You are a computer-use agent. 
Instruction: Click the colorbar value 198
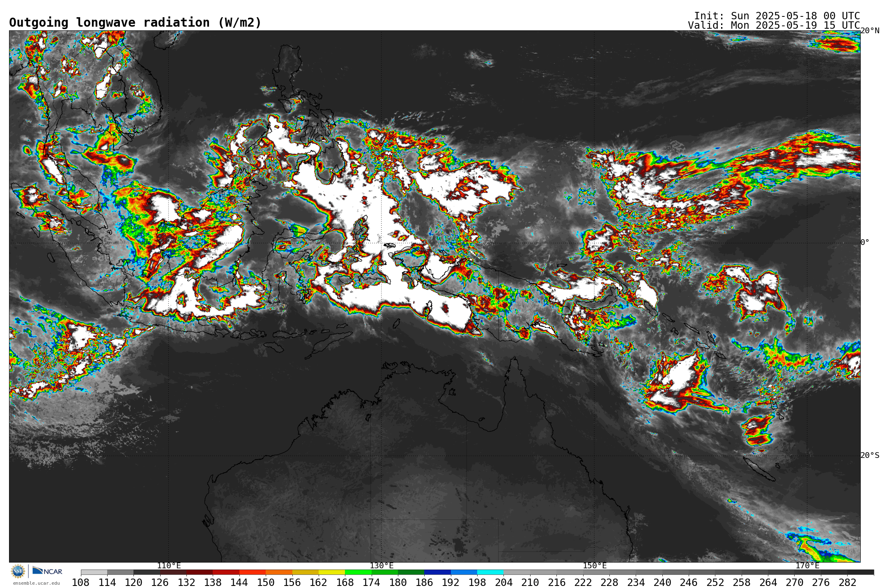click(477, 583)
